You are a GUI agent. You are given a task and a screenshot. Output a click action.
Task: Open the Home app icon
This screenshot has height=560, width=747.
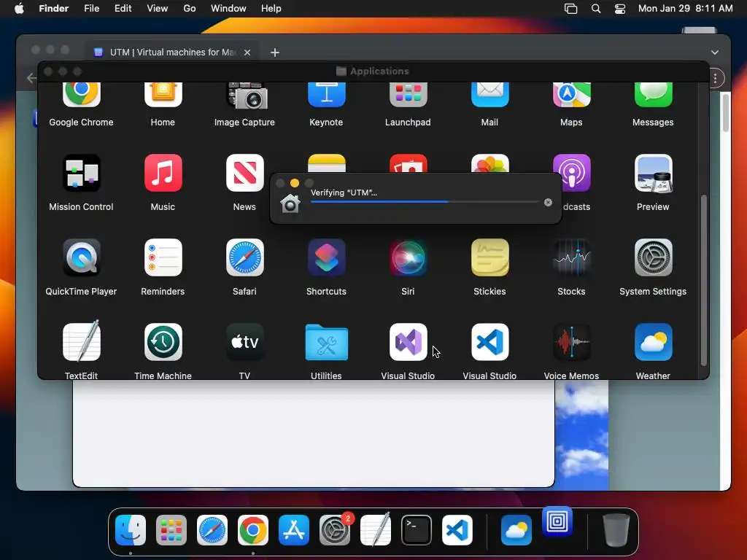(163, 96)
